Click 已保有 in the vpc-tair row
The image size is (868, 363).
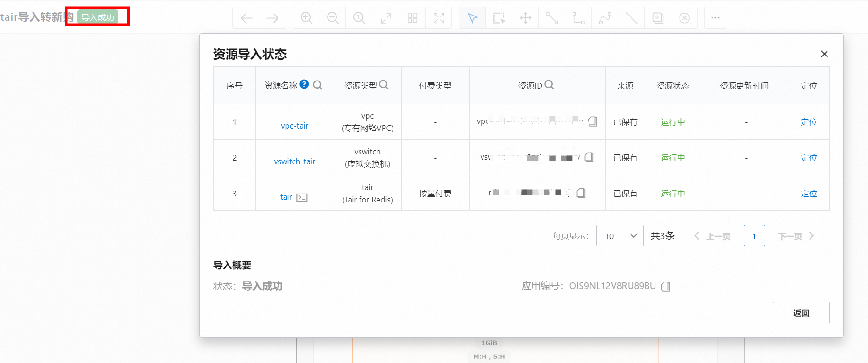(x=625, y=122)
